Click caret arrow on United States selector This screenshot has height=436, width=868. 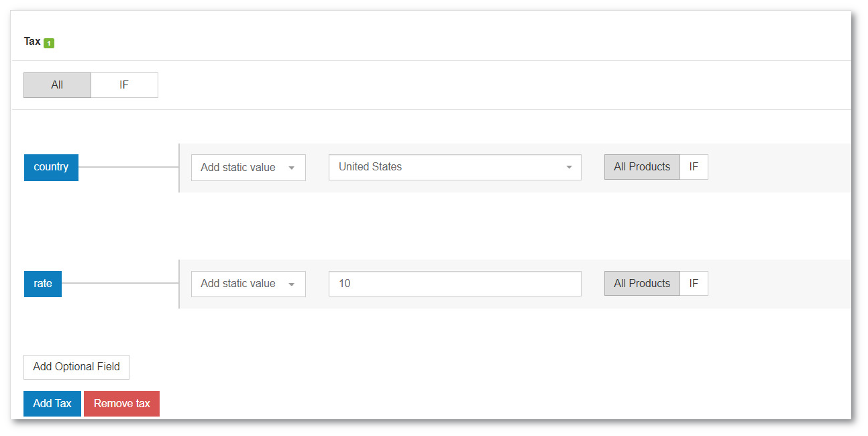click(569, 167)
